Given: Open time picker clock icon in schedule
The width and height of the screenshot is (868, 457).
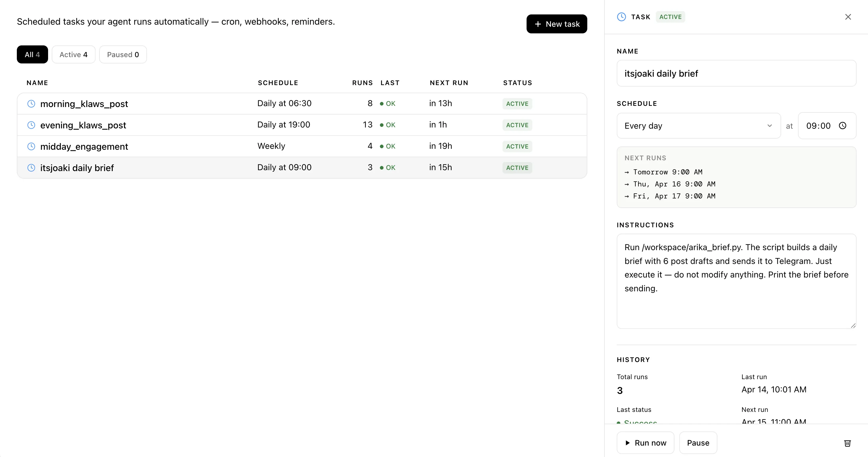Looking at the screenshot, I should [842, 126].
